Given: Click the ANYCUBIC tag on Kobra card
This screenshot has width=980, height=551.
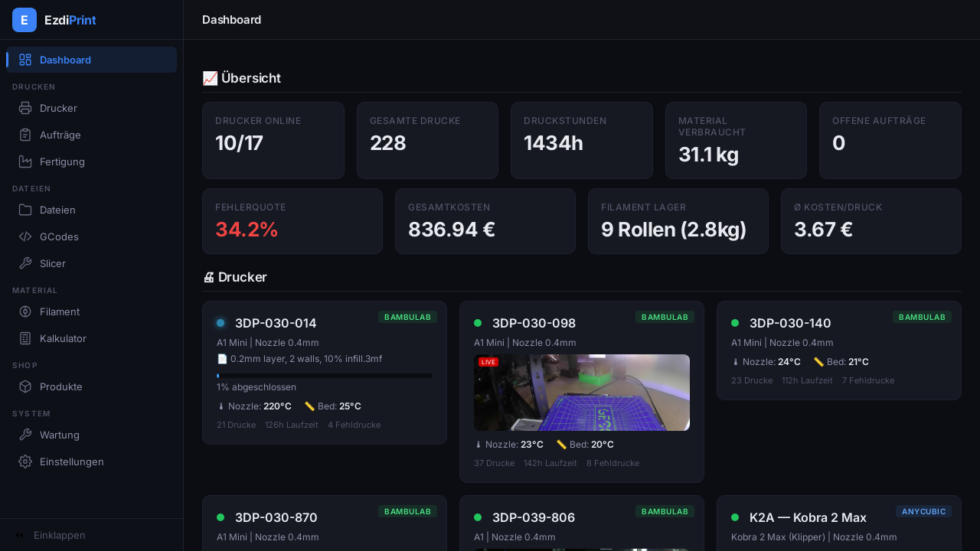Looking at the screenshot, I should [x=923, y=511].
